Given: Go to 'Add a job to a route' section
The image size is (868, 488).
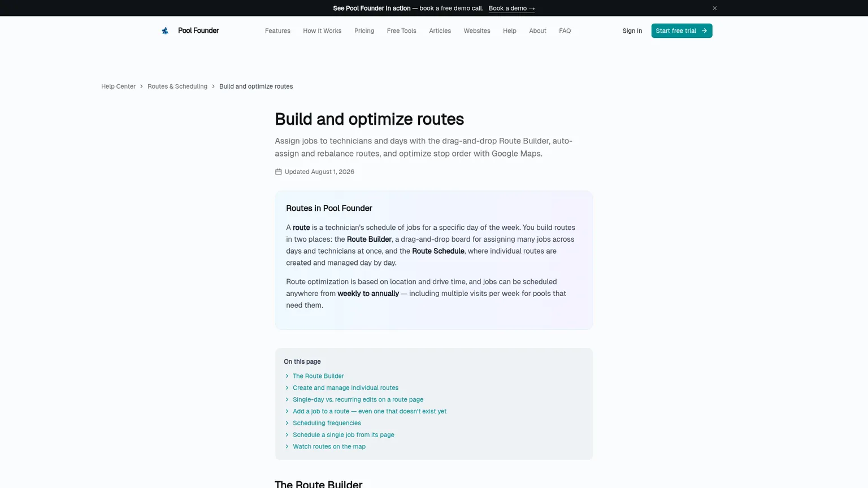Looking at the screenshot, I should pyautogui.click(x=370, y=412).
